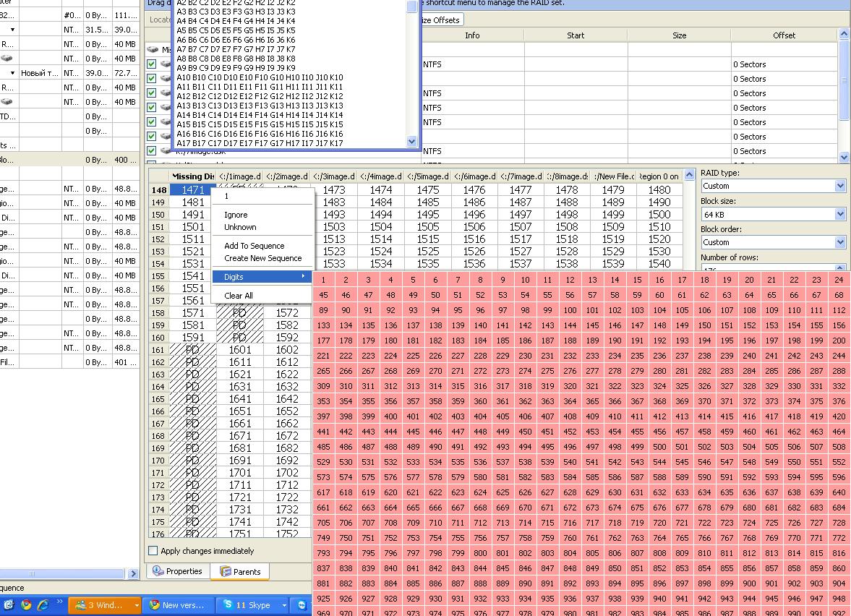Pick digit 100 in the pink grid

[x=570, y=310]
